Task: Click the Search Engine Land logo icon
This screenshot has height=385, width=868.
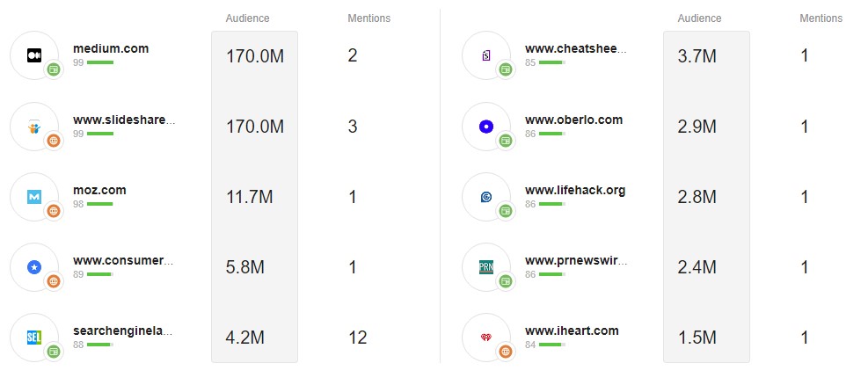Action: pyautogui.click(x=34, y=338)
